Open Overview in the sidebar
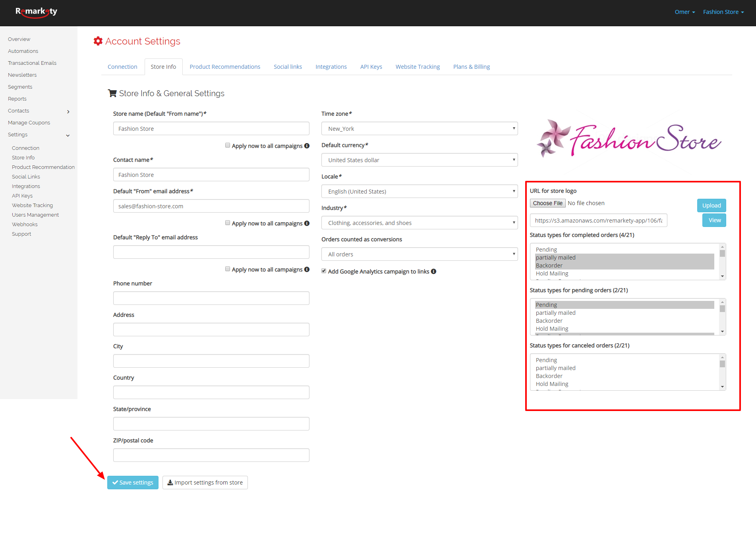Screen dimensions: 756x537 19,39
